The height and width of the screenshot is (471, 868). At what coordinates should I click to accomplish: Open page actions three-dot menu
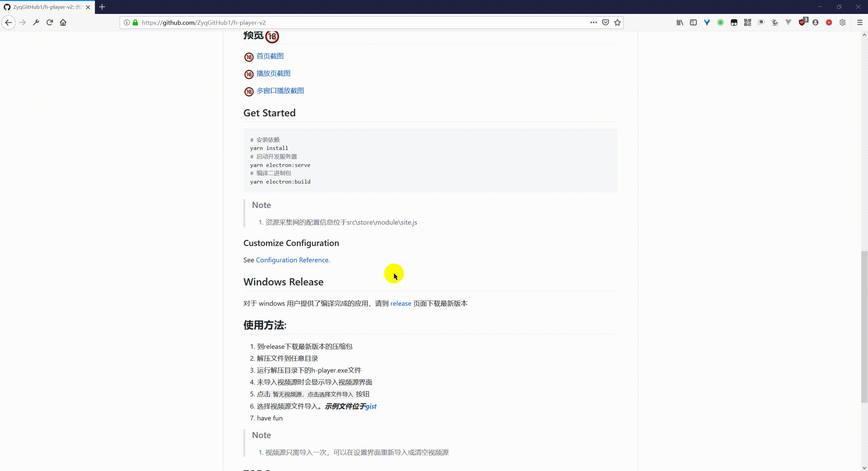coord(593,22)
